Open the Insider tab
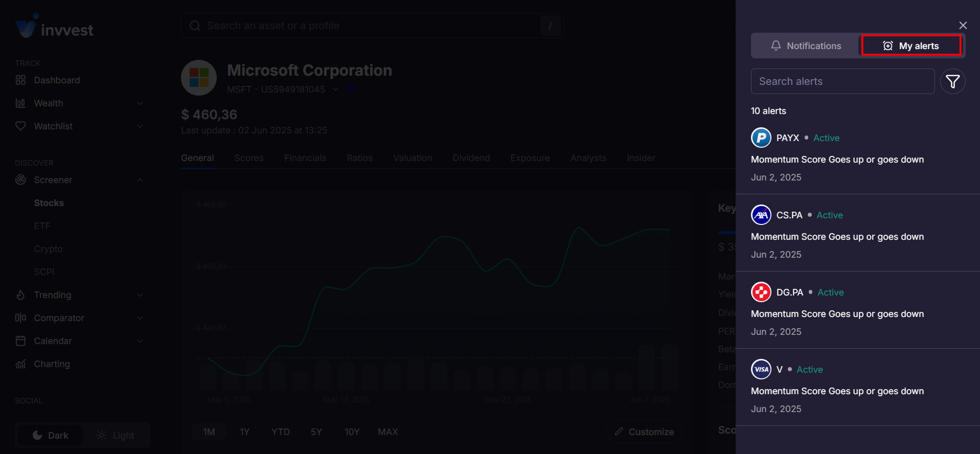The height and width of the screenshot is (454, 980). [x=641, y=158]
